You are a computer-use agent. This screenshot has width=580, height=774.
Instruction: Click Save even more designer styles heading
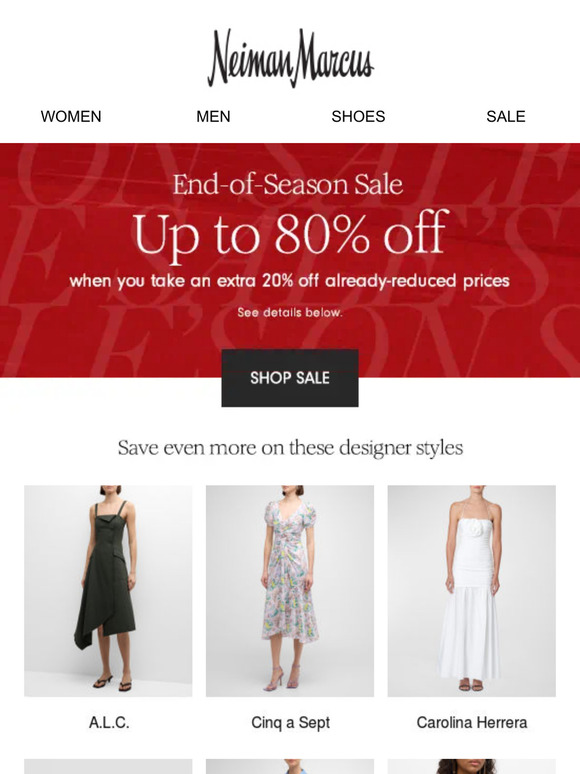point(290,448)
